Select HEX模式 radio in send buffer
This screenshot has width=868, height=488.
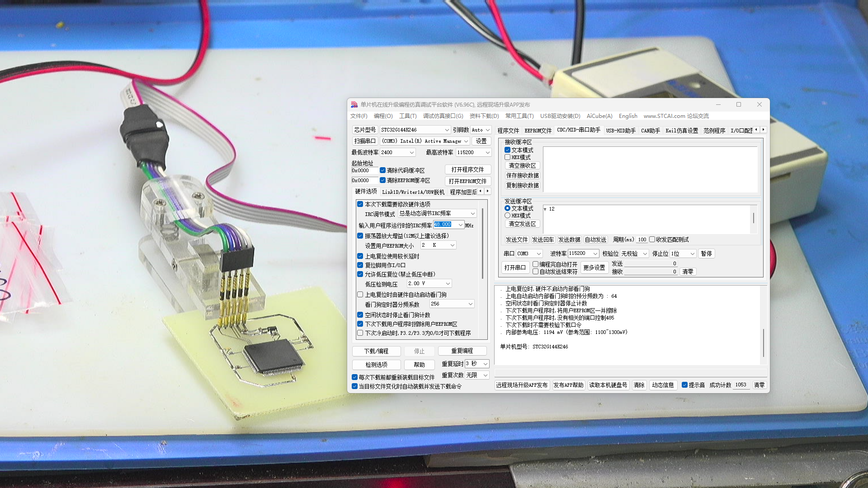[x=507, y=216]
